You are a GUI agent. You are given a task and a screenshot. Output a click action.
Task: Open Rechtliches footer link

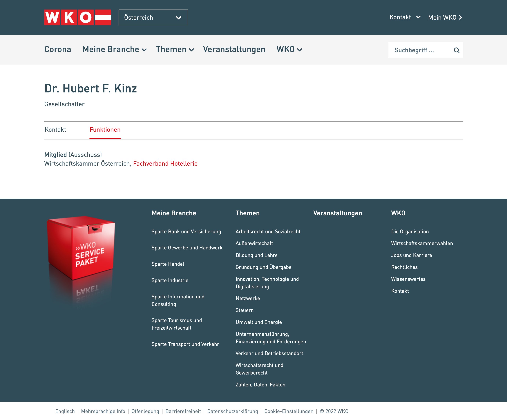tap(404, 267)
